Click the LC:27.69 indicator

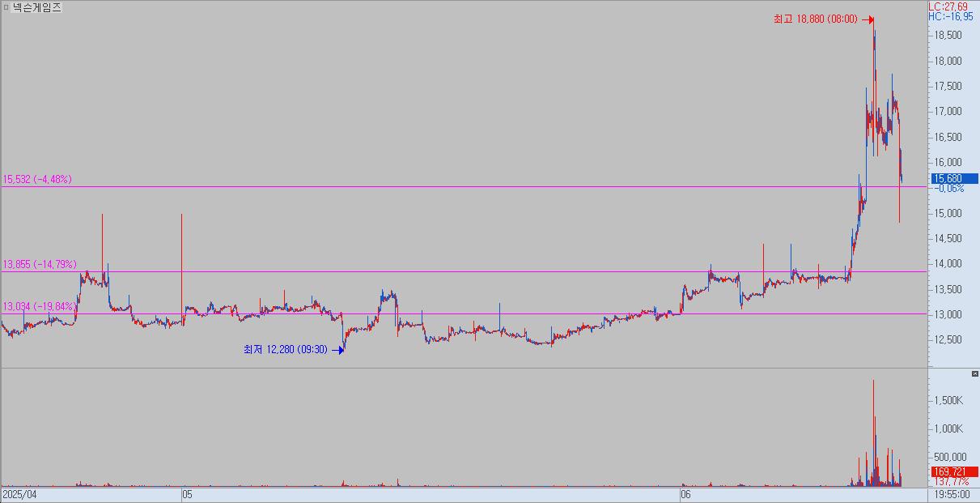[948, 6]
